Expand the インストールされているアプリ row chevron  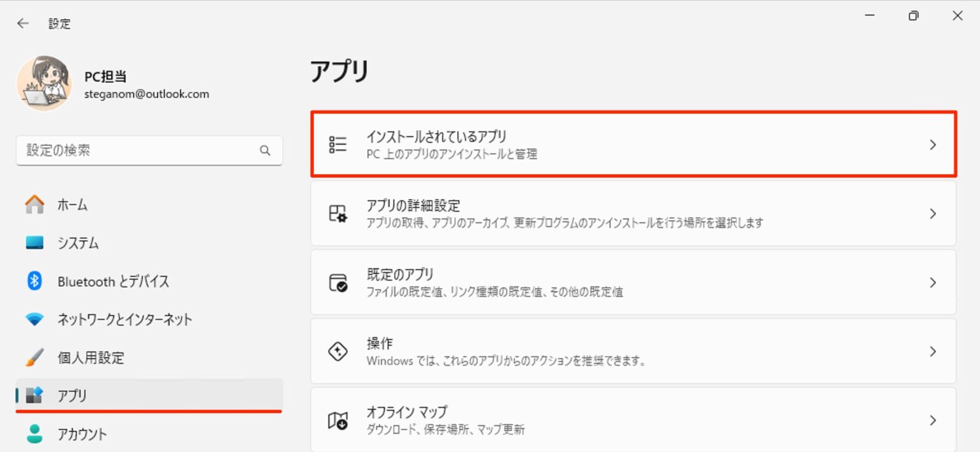[x=932, y=144]
